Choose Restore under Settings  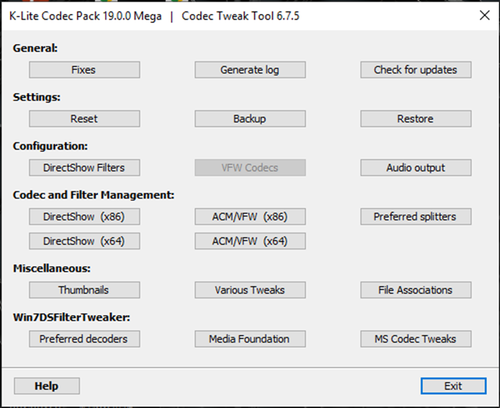tap(416, 119)
